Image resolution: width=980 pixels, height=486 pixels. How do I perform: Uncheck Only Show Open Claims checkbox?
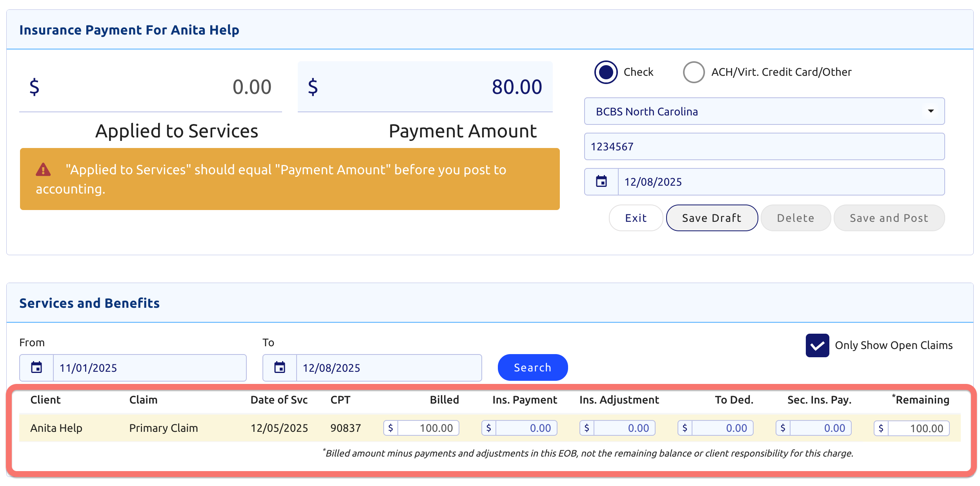tap(817, 345)
